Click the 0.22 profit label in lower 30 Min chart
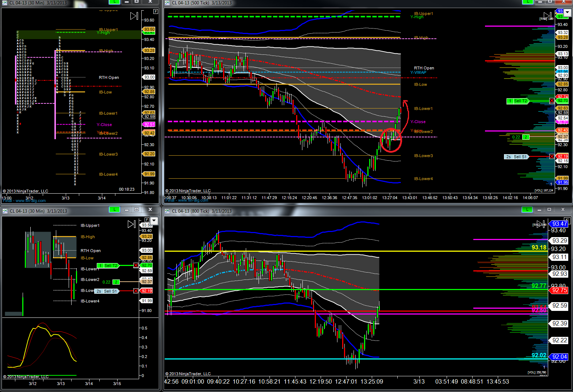Viewport: 573px width, 392px height. pos(106,282)
